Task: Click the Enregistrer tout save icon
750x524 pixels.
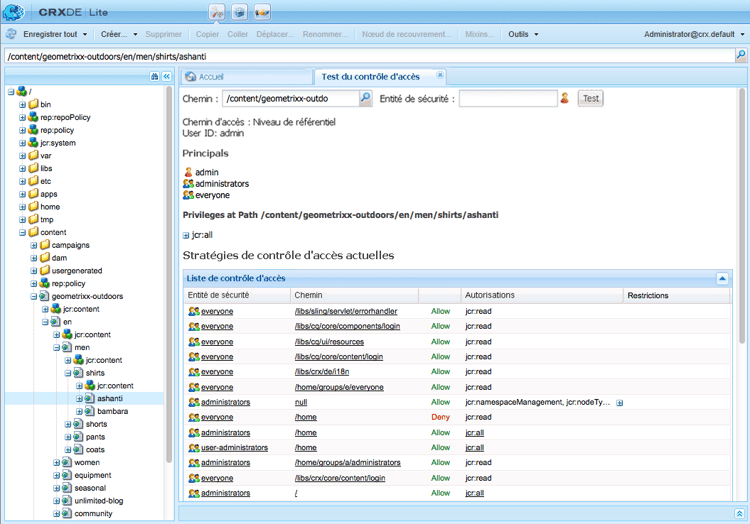Action: click(11, 34)
